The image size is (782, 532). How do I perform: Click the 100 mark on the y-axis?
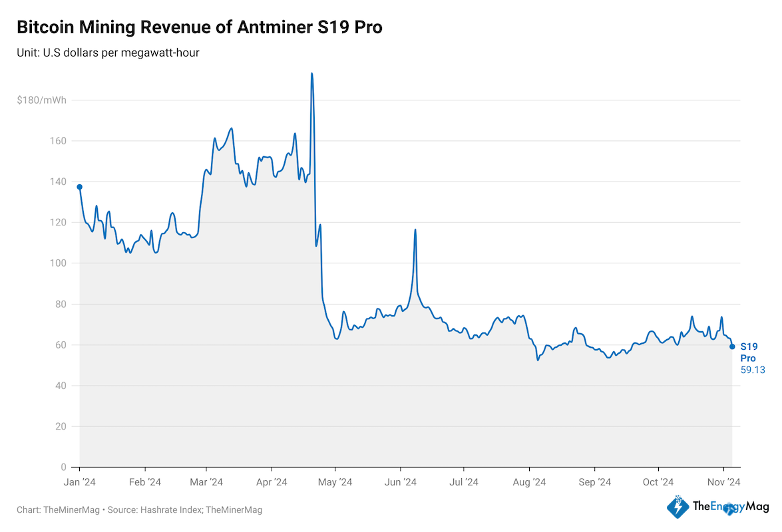click(59, 263)
